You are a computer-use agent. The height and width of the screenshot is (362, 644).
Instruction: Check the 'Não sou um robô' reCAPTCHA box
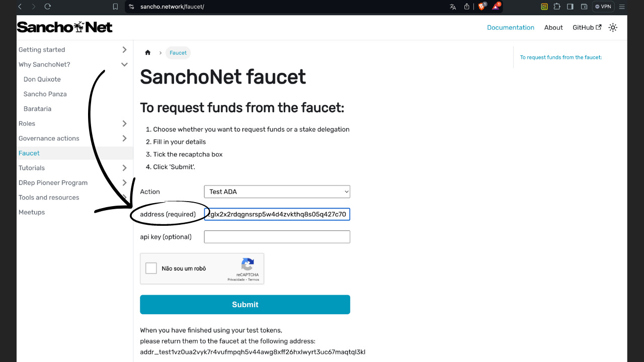coord(151,268)
